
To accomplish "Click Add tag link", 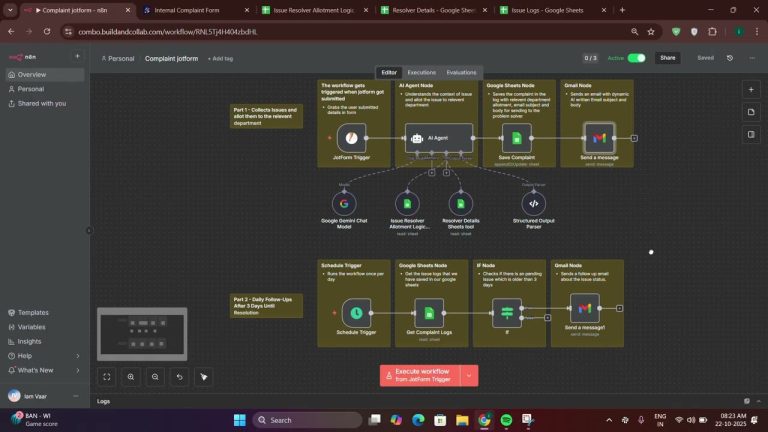I will (x=220, y=59).
